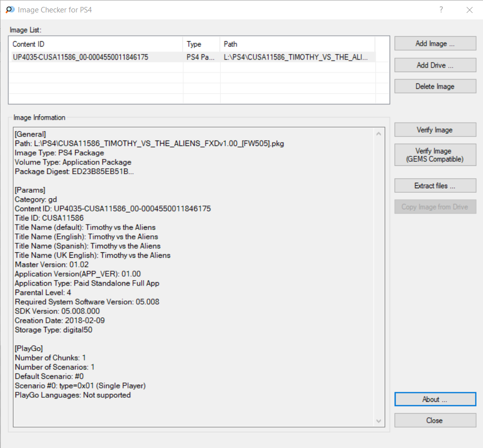Click Application Version(APP_VER) line
Image resolution: width=483 pixels, height=448 pixels.
coord(78,274)
